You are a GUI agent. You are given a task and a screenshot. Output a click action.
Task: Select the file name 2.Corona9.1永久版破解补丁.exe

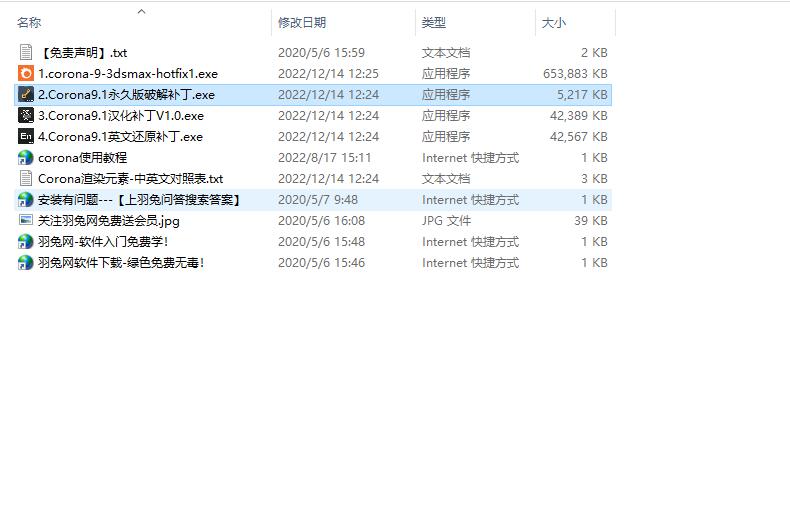(126, 94)
